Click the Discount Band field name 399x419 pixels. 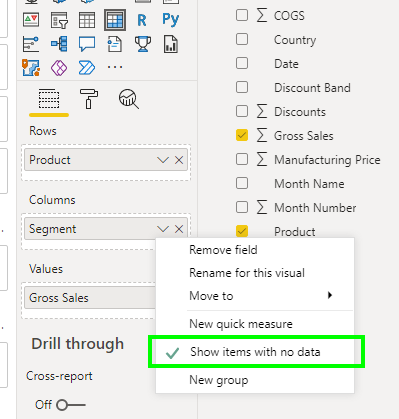pyautogui.click(x=312, y=88)
